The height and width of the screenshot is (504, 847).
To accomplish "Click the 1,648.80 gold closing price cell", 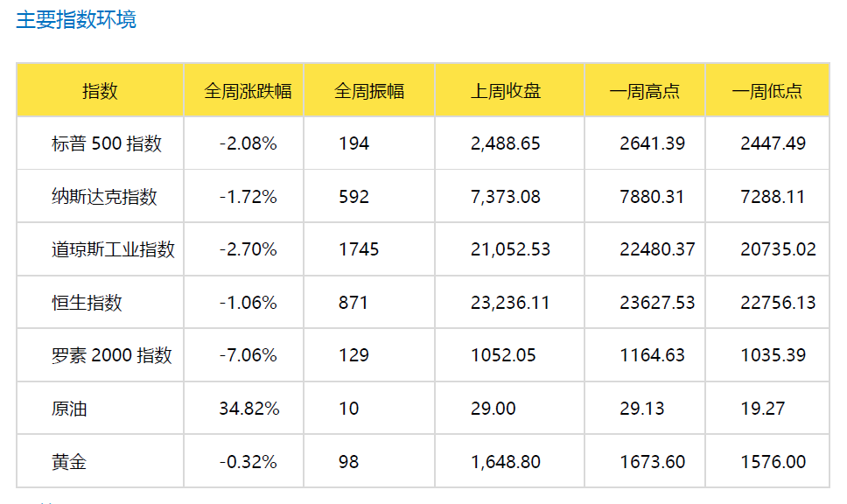I will 505,462.
